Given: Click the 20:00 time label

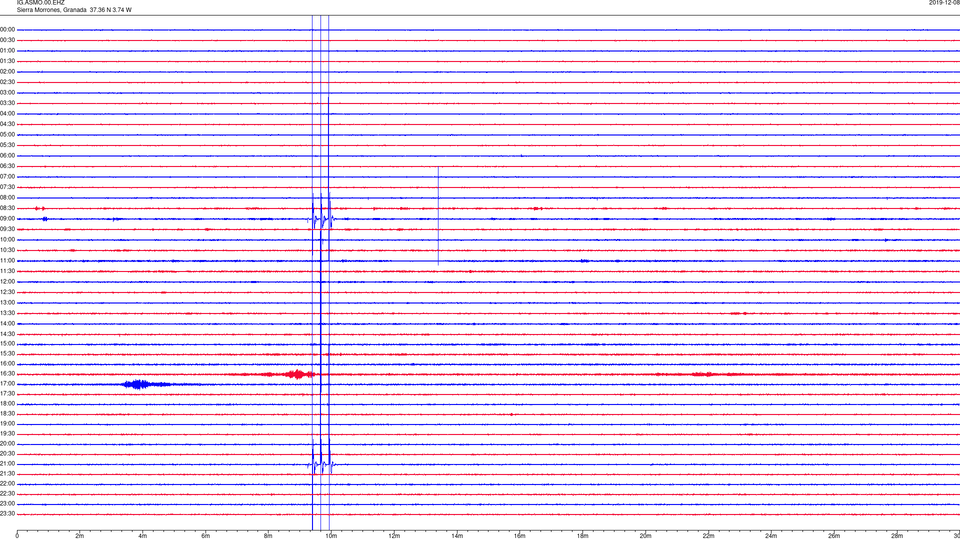Looking at the screenshot, I should 7,444.
